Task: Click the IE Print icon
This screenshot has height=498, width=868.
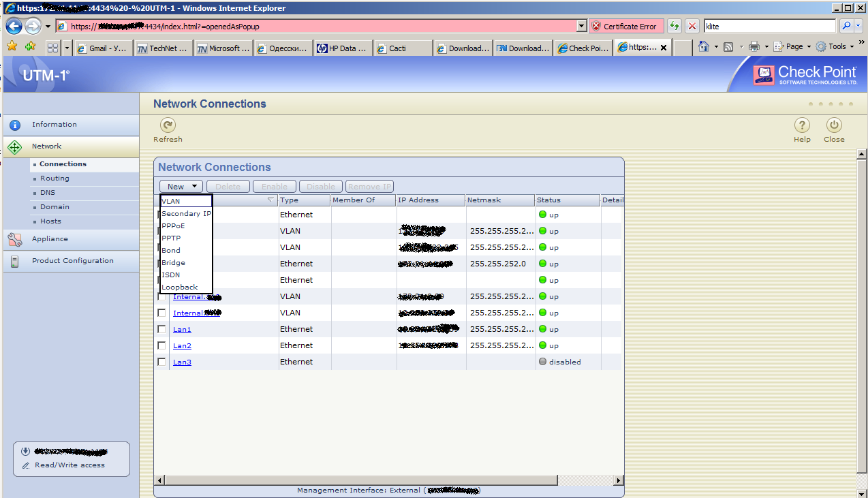Action: (x=754, y=46)
